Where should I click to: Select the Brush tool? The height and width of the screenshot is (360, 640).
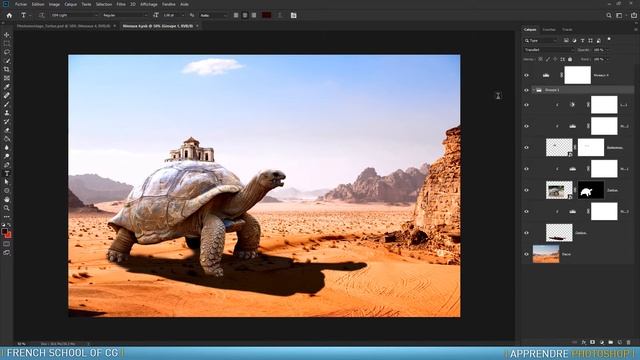(x=7, y=104)
